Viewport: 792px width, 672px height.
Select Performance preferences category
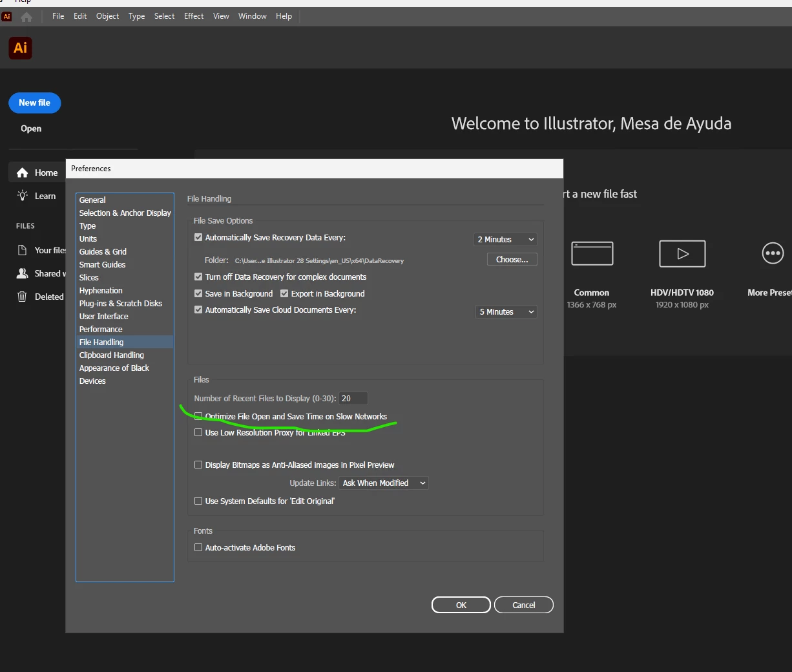[x=125, y=329]
